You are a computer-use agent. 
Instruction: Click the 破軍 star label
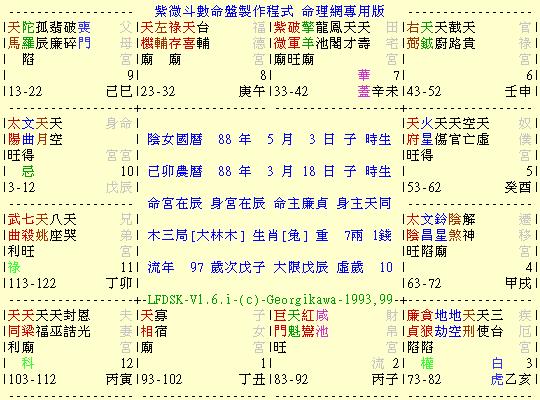click(294, 35)
